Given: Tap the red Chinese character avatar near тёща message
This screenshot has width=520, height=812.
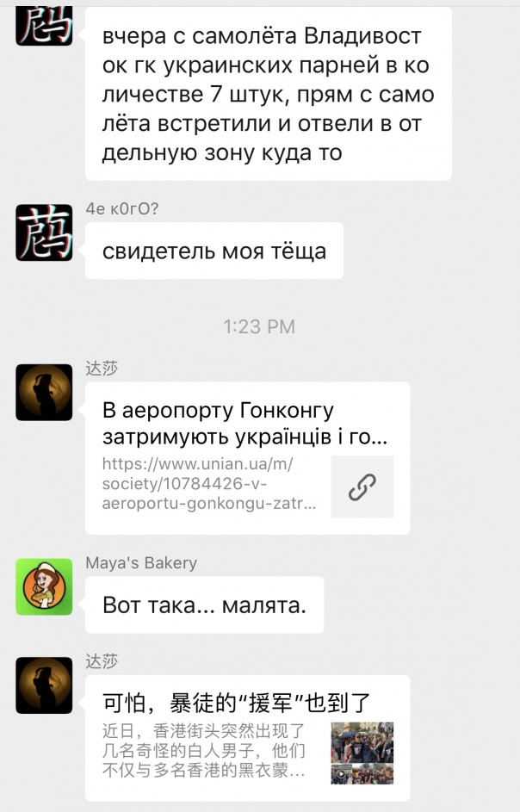Looking at the screenshot, I should (44, 232).
